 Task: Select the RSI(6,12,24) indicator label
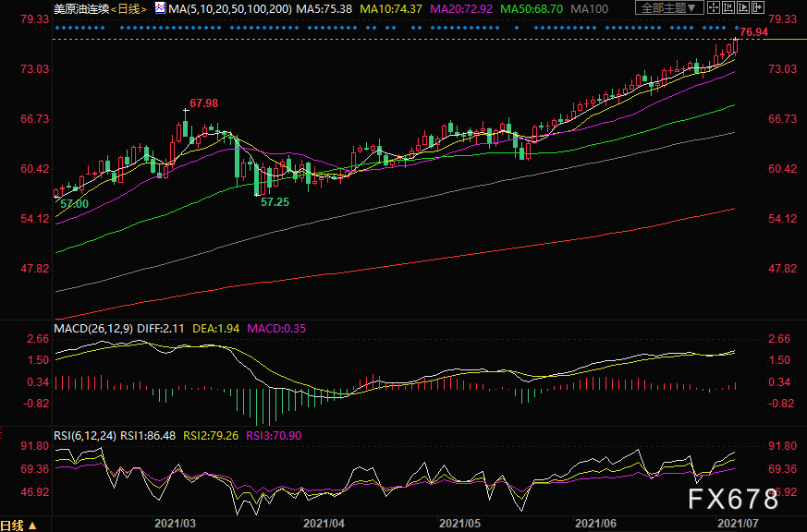[85, 436]
